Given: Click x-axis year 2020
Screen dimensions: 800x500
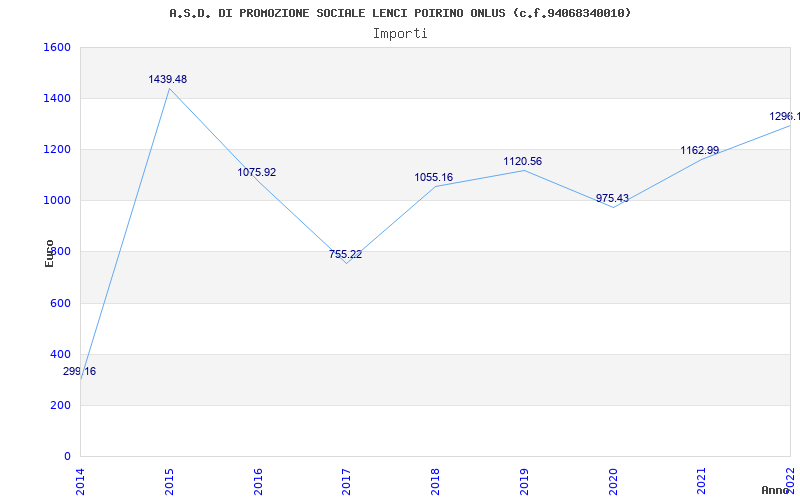Looking at the screenshot, I should tap(613, 481).
